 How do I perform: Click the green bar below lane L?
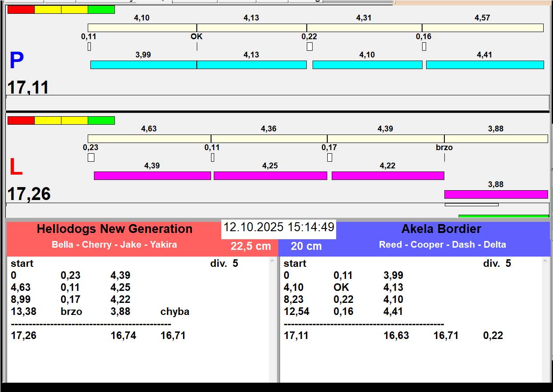point(504,216)
